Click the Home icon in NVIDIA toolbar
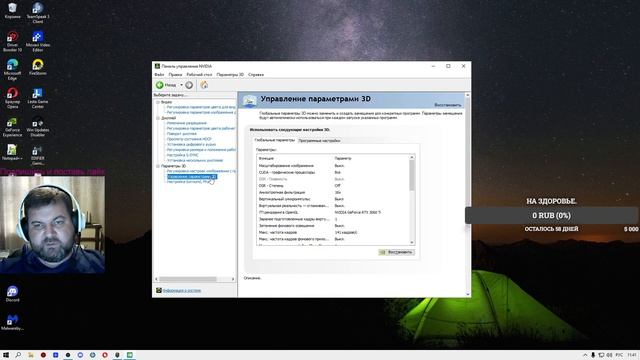Viewport: 640px width, 360px height. [204, 85]
